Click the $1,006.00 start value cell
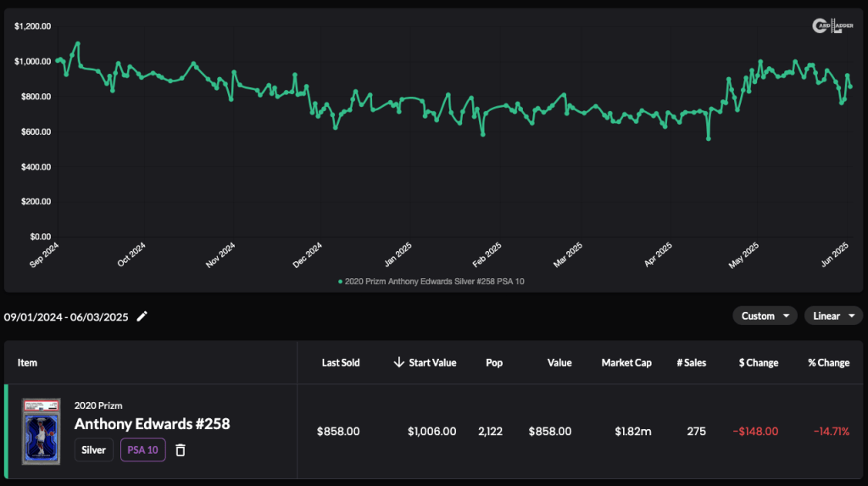868x486 pixels. click(431, 431)
